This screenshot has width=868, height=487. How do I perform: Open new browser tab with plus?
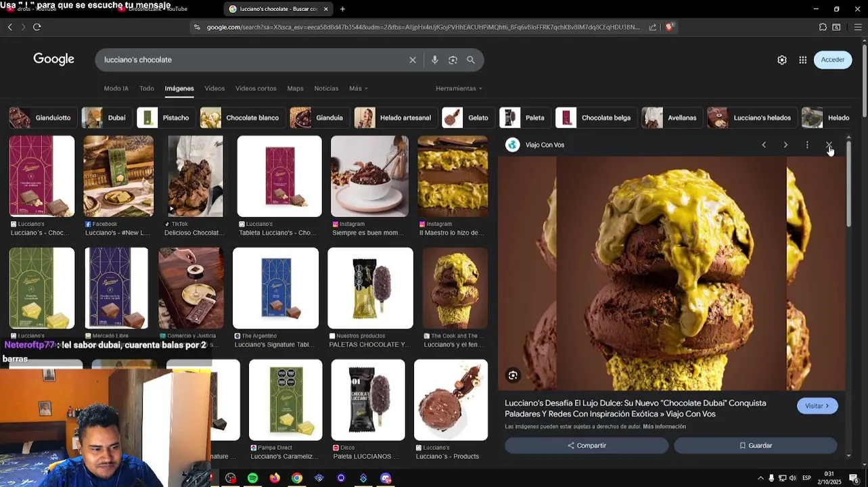coord(342,9)
